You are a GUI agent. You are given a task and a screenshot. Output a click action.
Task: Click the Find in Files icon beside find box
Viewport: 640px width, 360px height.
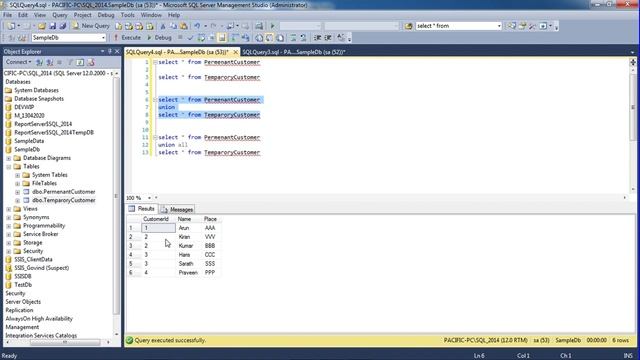(408, 26)
